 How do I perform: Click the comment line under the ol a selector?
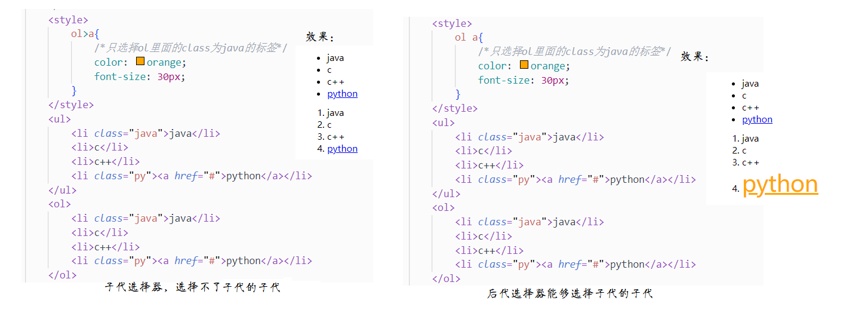(574, 51)
